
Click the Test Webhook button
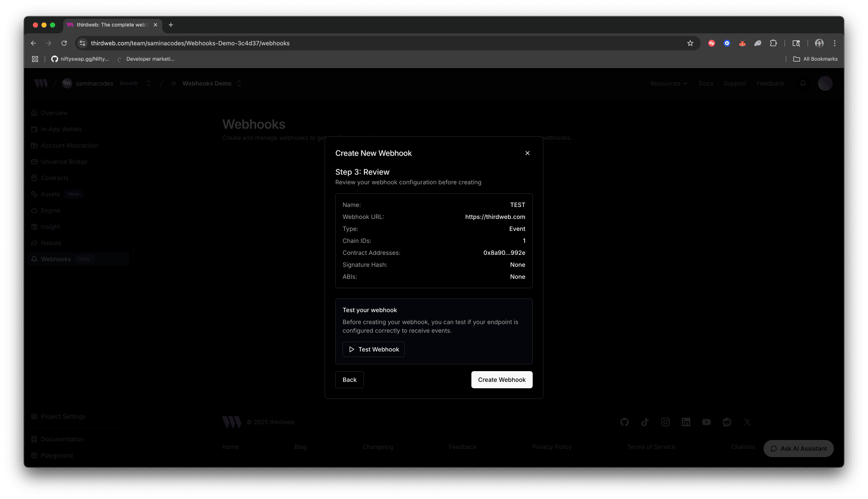(373, 349)
